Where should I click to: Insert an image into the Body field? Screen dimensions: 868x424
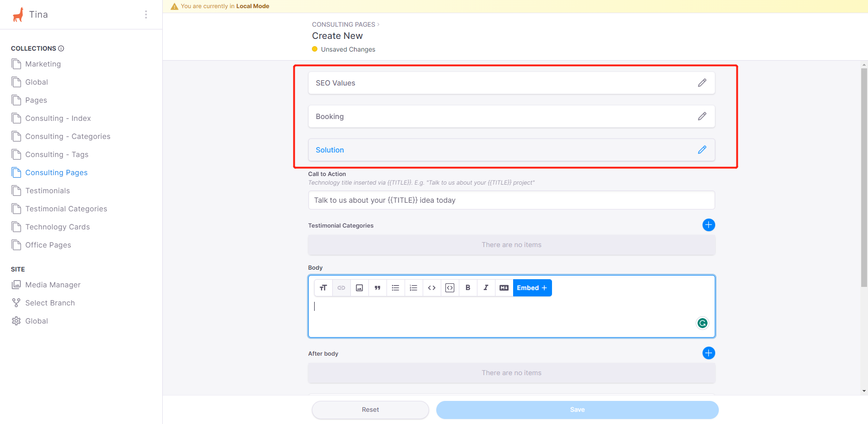pos(359,287)
